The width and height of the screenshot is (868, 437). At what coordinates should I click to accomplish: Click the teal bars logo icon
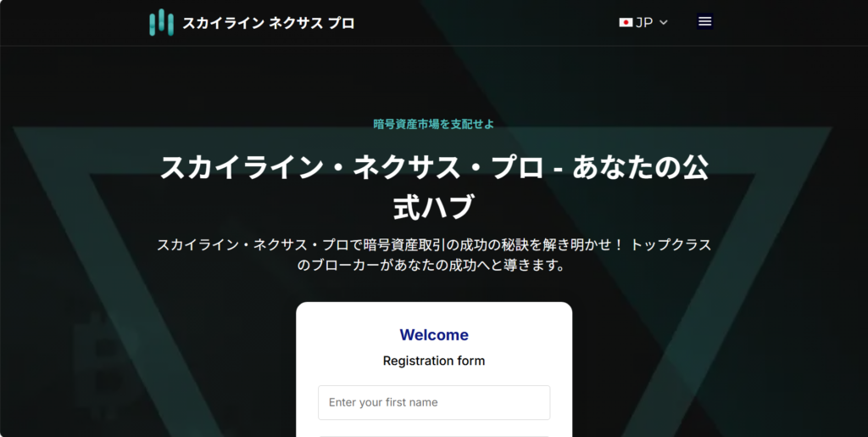pos(161,23)
